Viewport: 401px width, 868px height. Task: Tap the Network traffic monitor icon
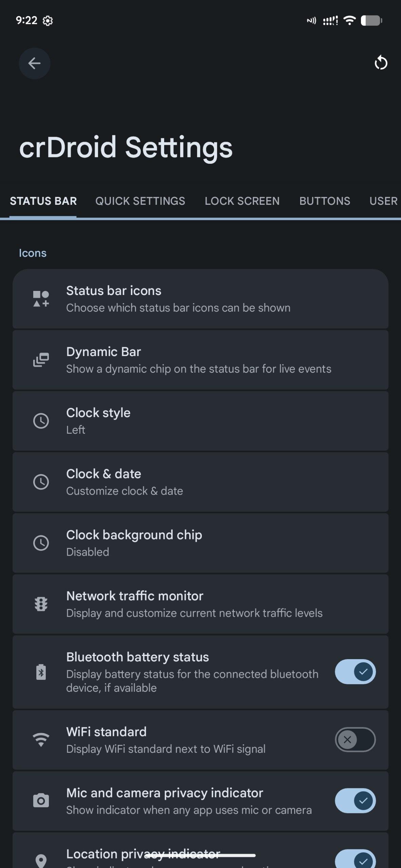[x=41, y=604]
